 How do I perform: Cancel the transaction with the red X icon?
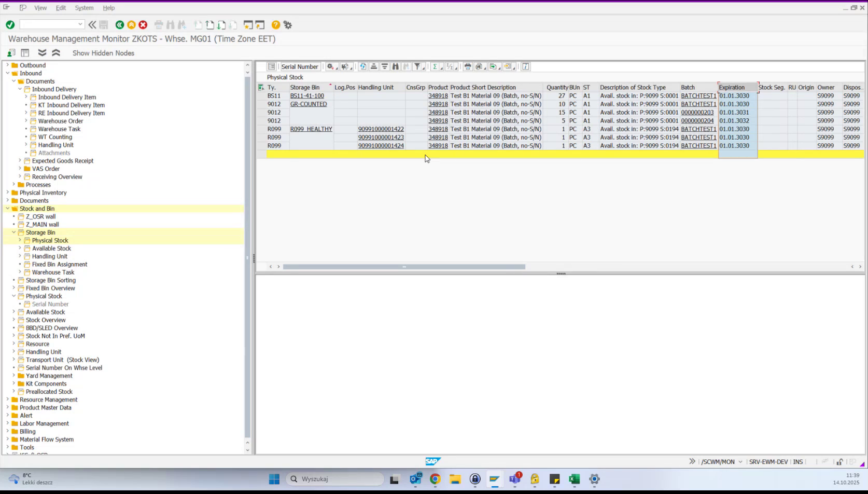pos(143,25)
